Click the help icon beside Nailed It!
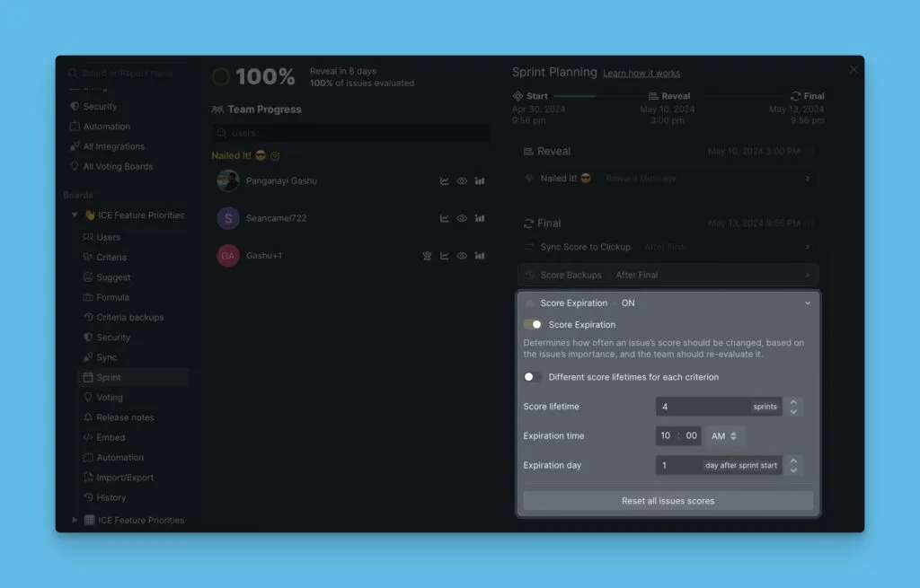The image size is (920, 588). point(275,156)
